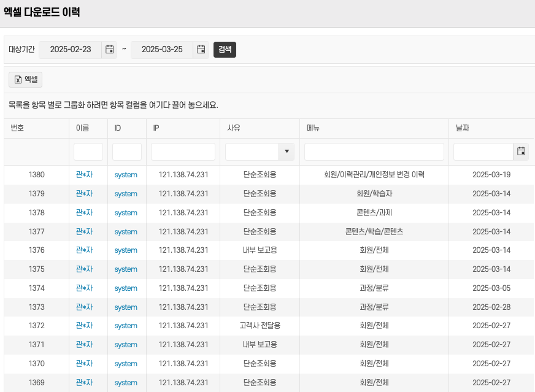This screenshot has width=535, height=392.
Task: Expand the 사유 filter dropdown
Action: pyautogui.click(x=286, y=152)
